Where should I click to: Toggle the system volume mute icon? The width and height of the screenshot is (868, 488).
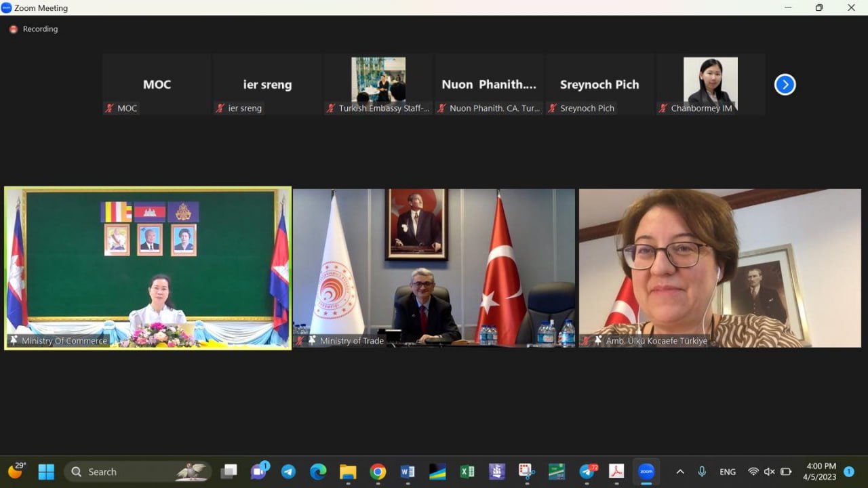[770, 472]
